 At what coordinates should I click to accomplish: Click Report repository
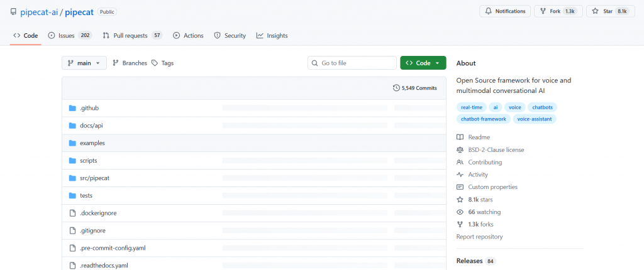[x=479, y=237]
